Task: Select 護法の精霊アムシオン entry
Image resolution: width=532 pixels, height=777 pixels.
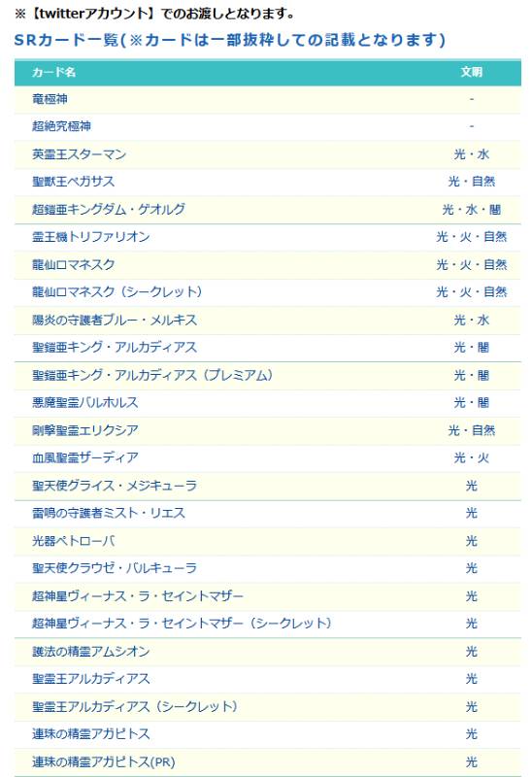Action: (90, 651)
